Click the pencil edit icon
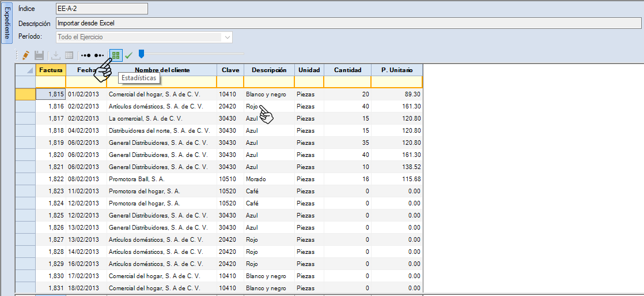This screenshot has height=296, width=644. [x=25, y=55]
